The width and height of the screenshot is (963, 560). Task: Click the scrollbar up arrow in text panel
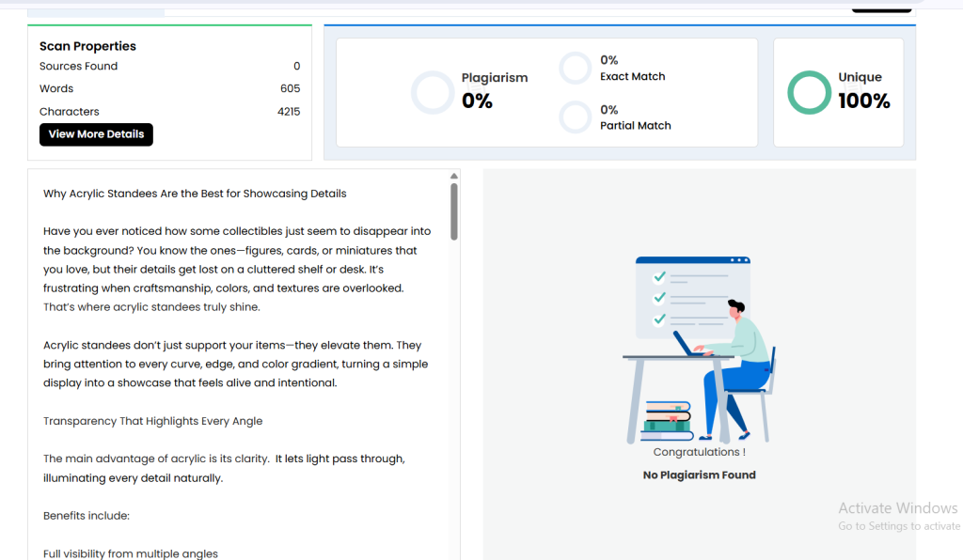coord(454,176)
